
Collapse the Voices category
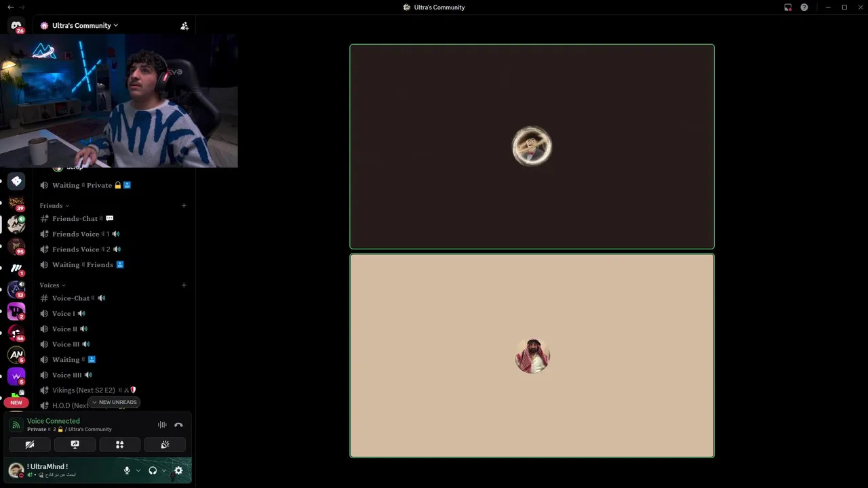point(52,285)
